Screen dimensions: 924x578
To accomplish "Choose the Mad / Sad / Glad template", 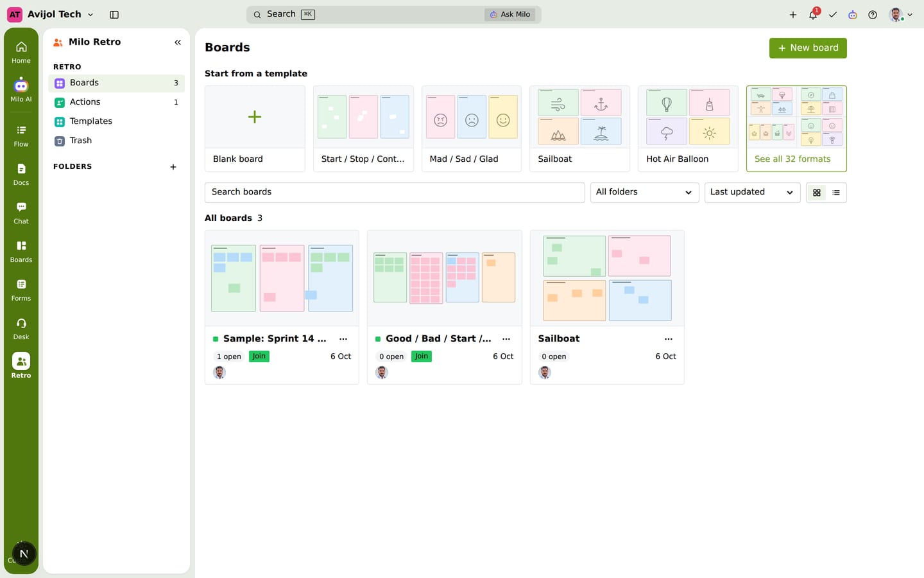I will [472, 128].
